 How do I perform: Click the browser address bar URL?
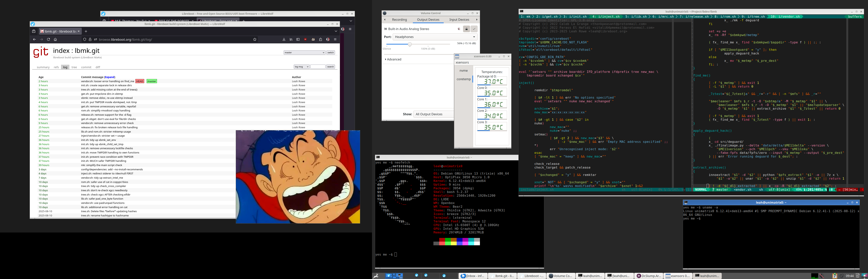click(125, 39)
